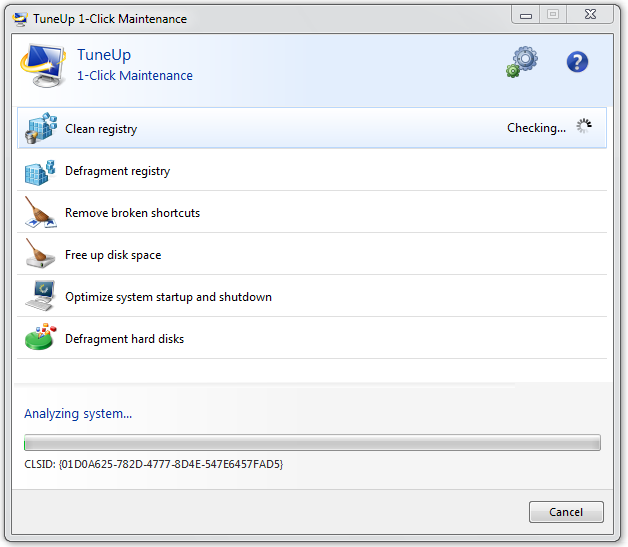The width and height of the screenshot is (628, 547).
Task: Click the Optimize system startup computer icon
Action: [x=40, y=296]
